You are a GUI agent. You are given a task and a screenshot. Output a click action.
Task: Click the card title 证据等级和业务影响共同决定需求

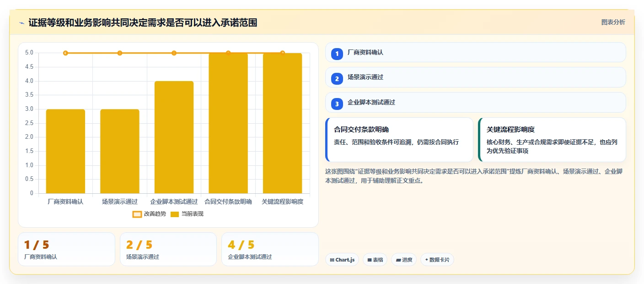pyautogui.click(x=143, y=22)
